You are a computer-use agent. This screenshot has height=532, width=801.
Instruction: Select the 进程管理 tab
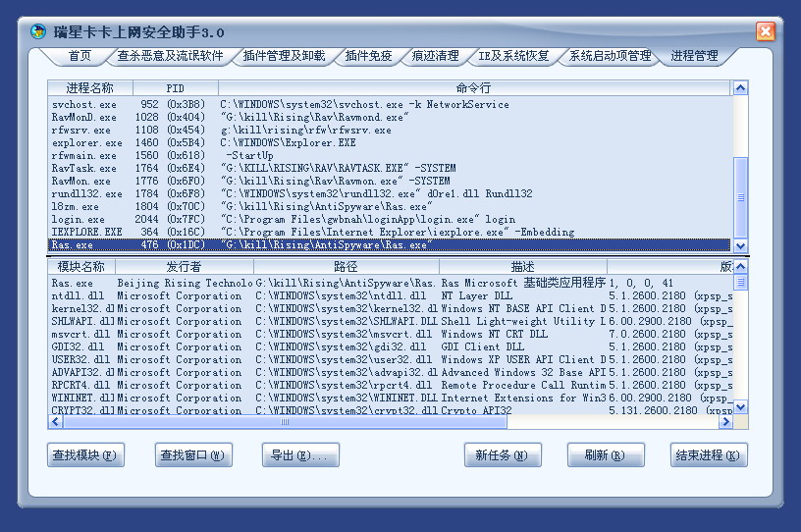point(694,56)
